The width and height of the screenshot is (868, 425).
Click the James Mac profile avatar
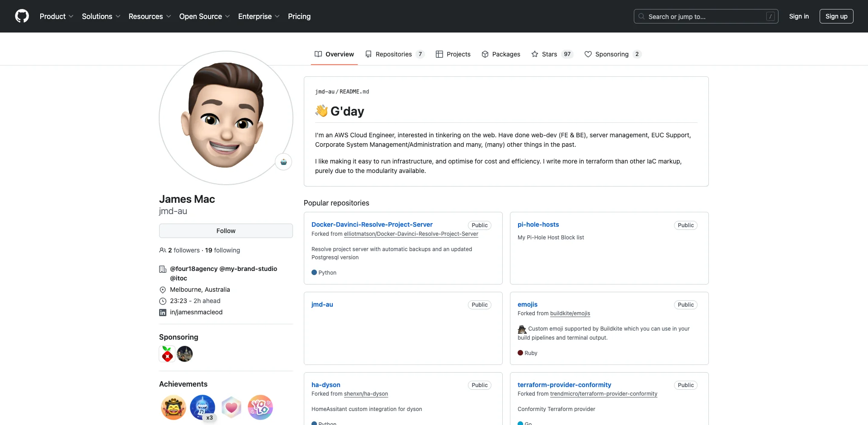(x=226, y=118)
